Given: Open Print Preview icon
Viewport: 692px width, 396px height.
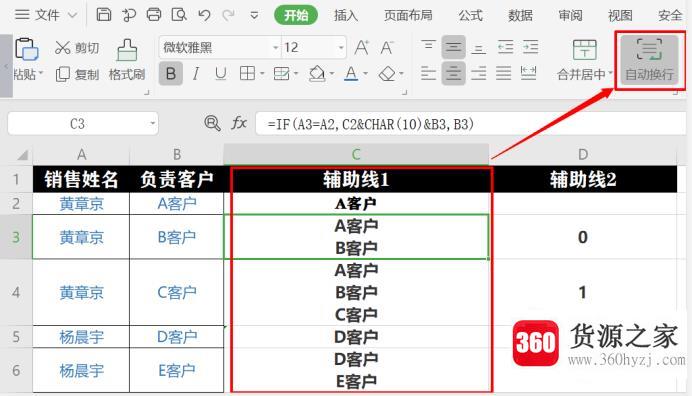Looking at the screenshot, I should tap(179, 15).
